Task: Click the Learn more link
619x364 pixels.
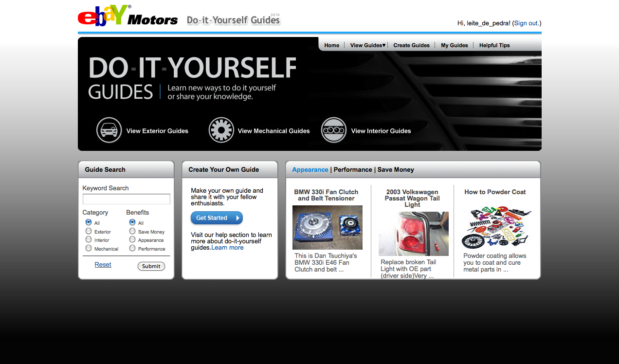Action: pyautogui.click(x=227, y=248)
